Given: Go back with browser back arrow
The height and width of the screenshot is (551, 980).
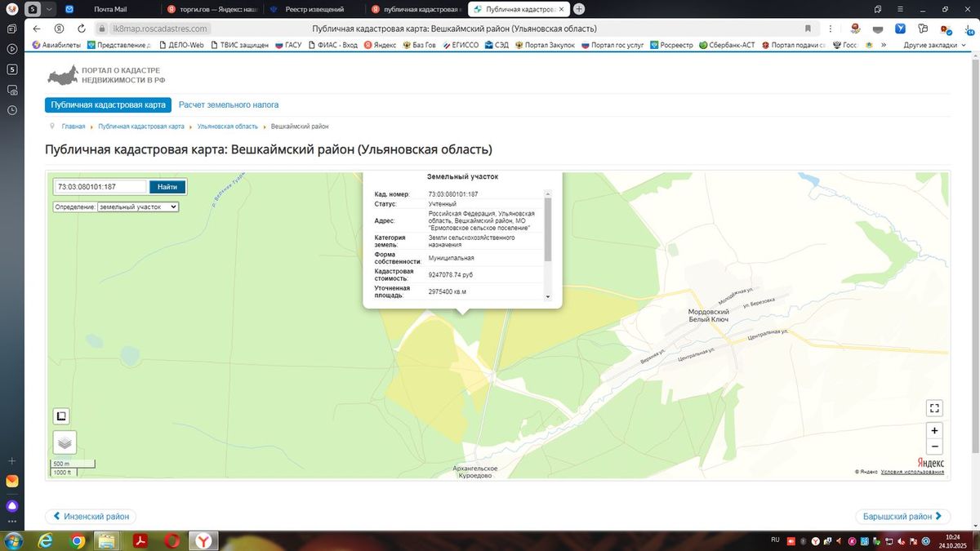Looking at the screenshot, I should tap(37, 29).
